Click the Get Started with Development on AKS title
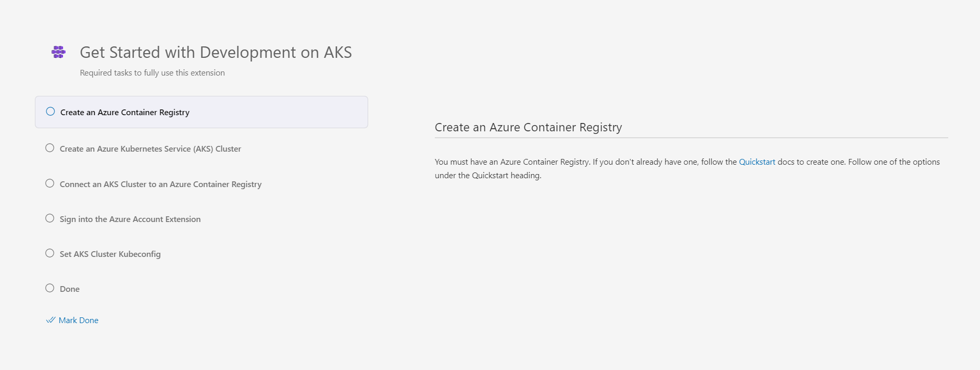 [216, 53]
